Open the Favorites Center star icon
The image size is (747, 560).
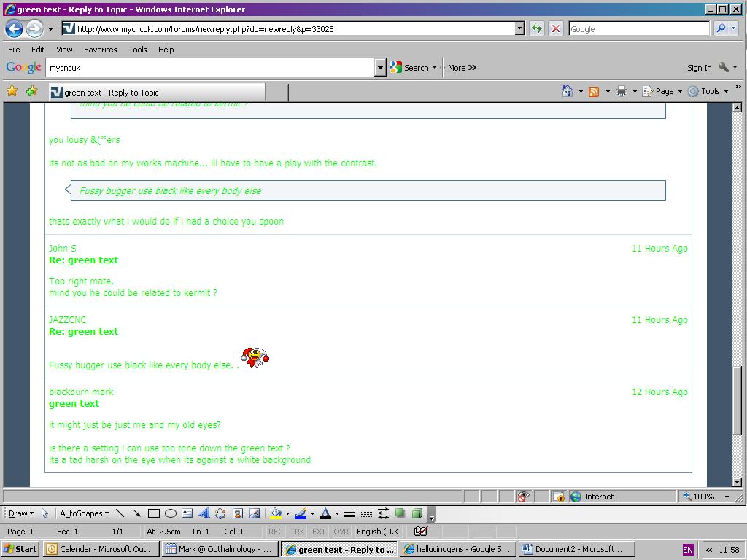click(x=12, y=91)
